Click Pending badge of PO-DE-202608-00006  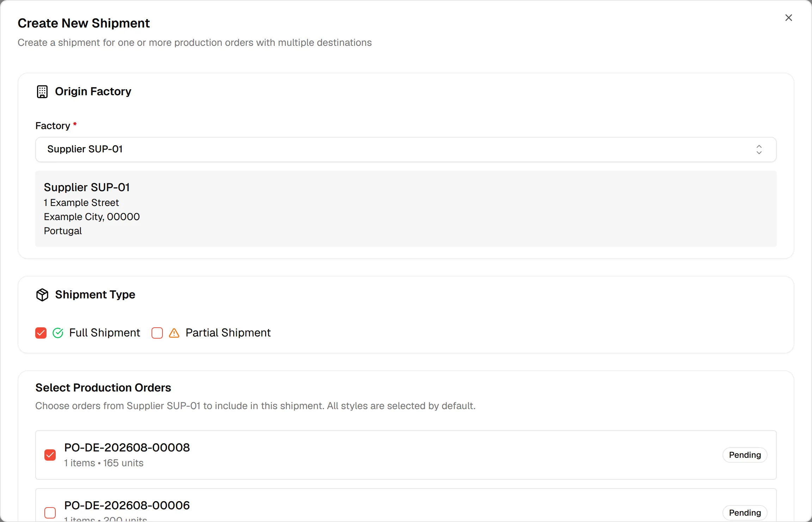745,512
